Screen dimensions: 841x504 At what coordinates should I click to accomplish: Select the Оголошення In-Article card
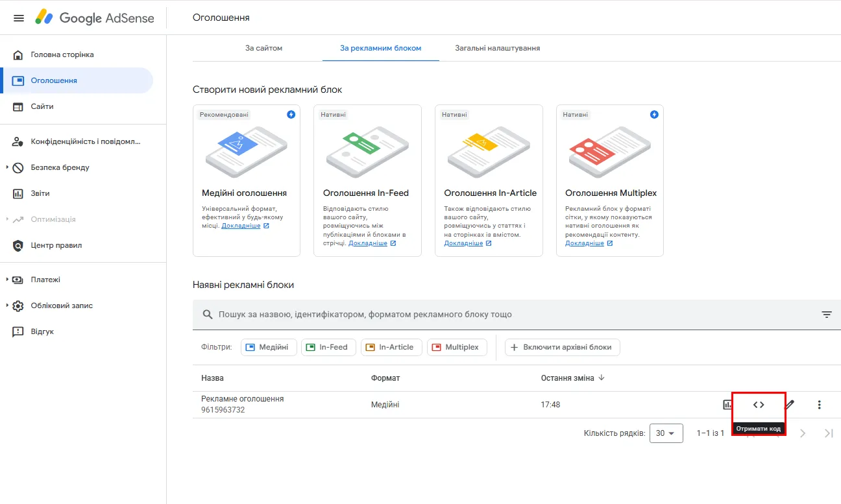click(489, 180)
